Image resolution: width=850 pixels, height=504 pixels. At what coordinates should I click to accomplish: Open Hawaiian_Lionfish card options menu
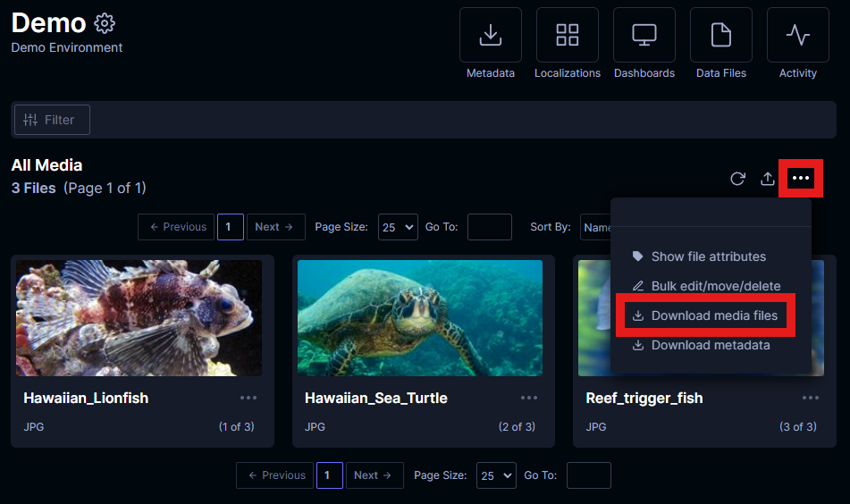[248, 398]
